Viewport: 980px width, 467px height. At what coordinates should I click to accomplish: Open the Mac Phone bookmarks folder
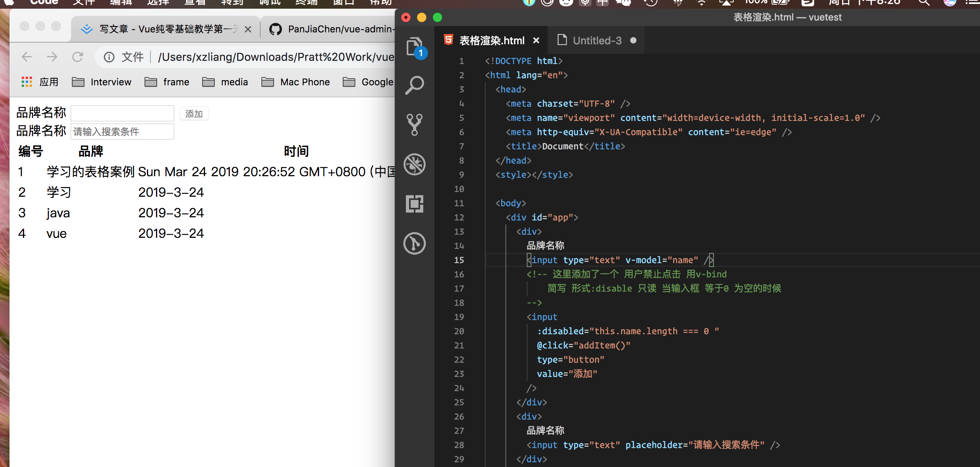(296, 82)
